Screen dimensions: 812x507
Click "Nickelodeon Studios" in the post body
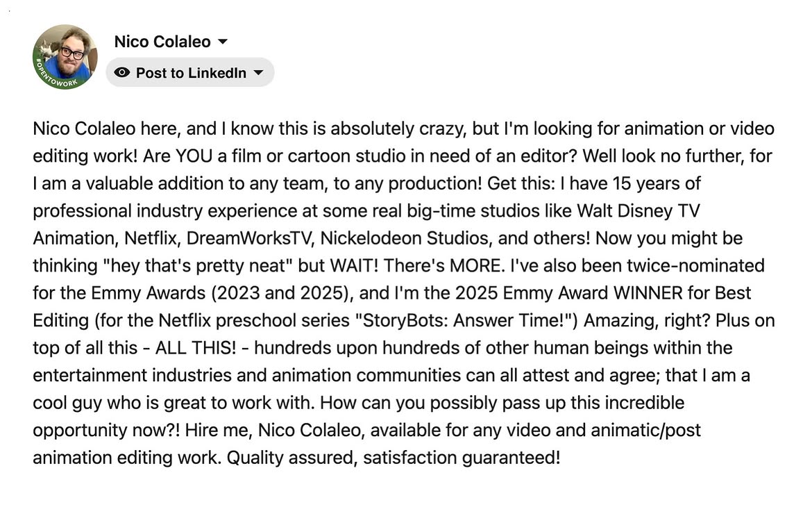(405, 238)
